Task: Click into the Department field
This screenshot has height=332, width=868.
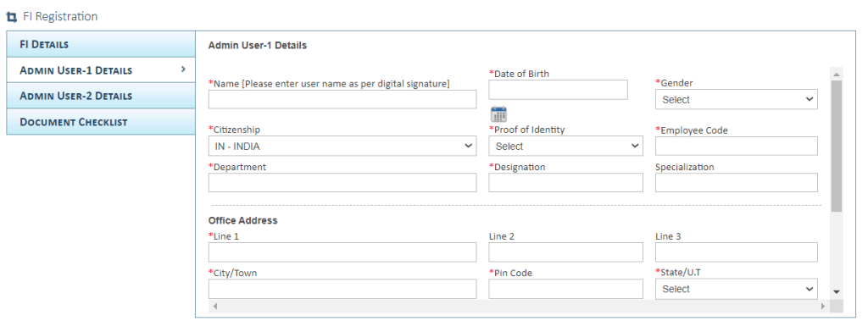Action: coord(342,183)
